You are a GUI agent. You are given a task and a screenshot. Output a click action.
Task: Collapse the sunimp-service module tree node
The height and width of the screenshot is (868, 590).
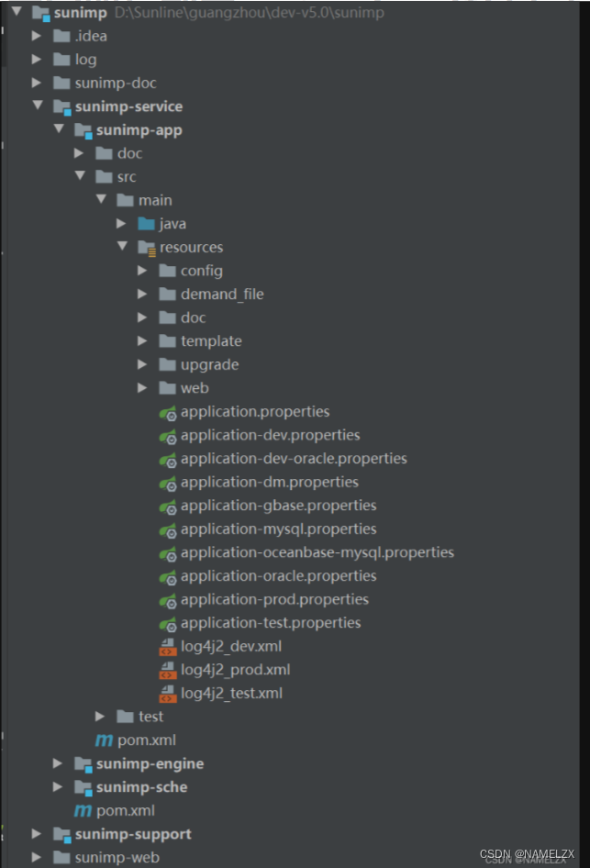(38, 106)
